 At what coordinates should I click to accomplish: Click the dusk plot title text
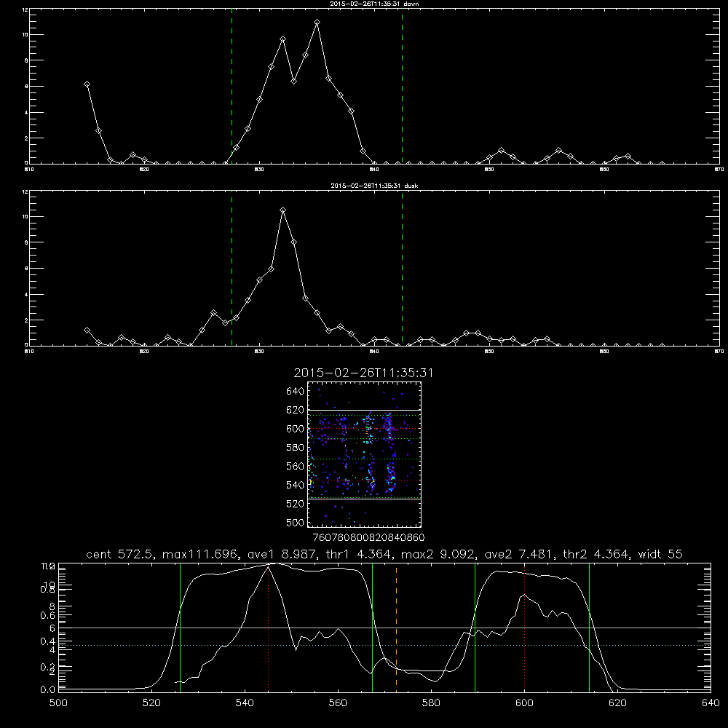(x=374, y=186)
